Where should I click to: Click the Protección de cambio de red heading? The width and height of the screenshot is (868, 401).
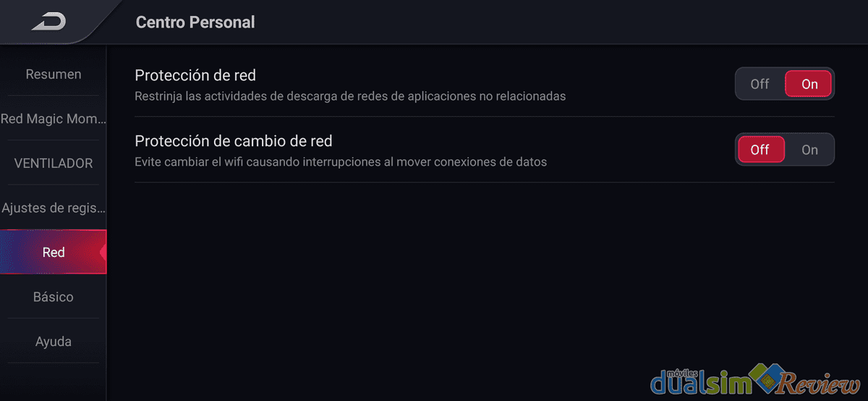click(x=234, y=141)
